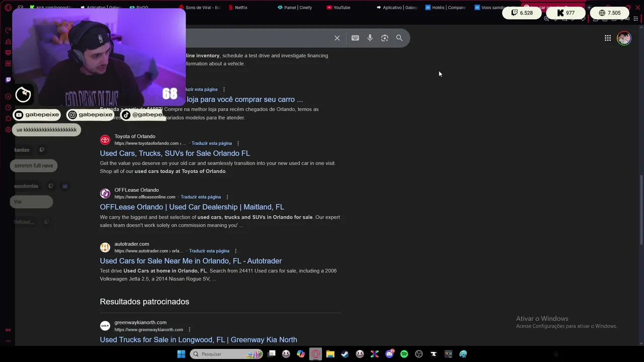Click the total viewer count 7.505 badge
Image resolution: width=644 pixels, height=362 pixels.
(x=610, y=13)
